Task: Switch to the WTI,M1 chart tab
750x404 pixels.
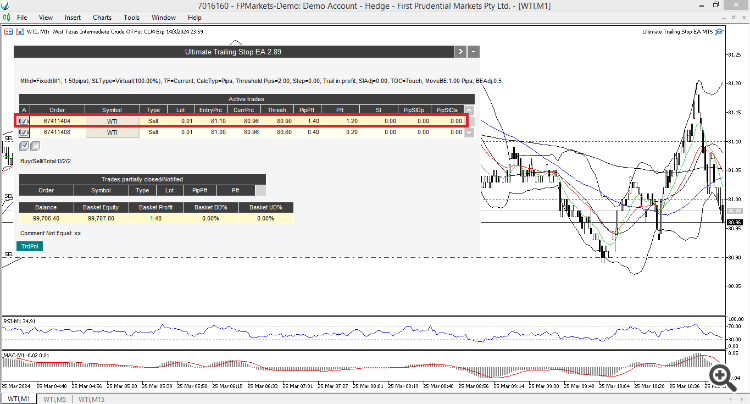Action: 19,399
